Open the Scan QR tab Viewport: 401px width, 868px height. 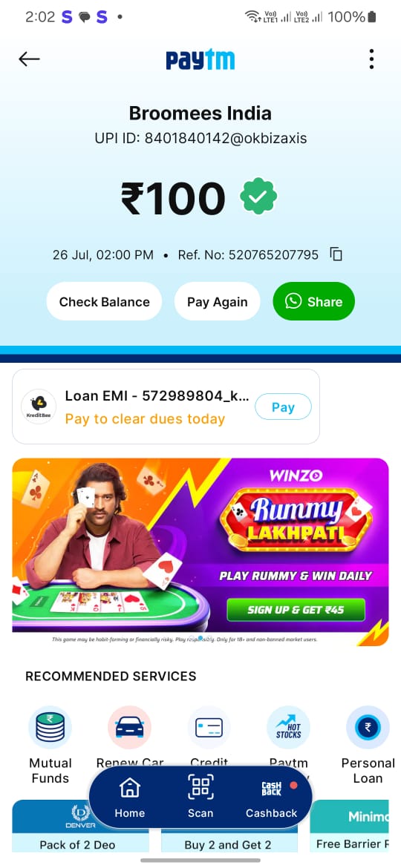(x=200, y=798)
